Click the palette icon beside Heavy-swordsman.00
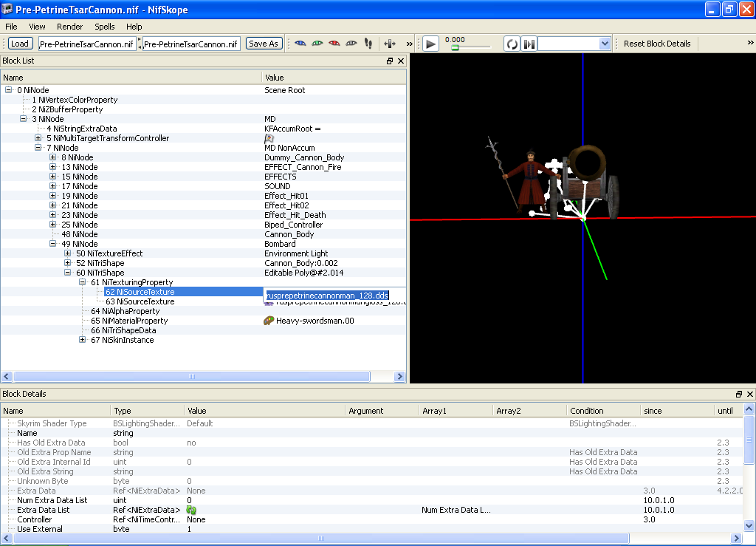Viewport: 756px width, 546px height. pyautogui.click(x=269, y=321)
